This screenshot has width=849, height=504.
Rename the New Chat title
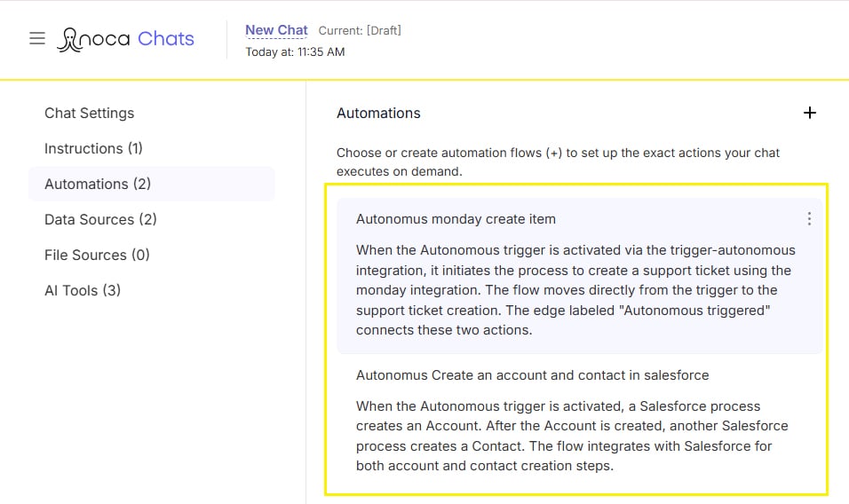coord(276,30)
